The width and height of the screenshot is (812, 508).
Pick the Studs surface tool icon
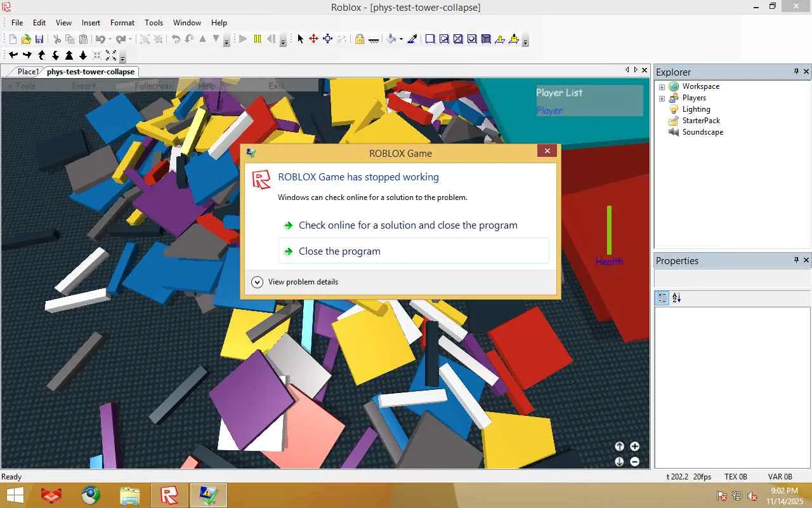(x=472, y=39)
